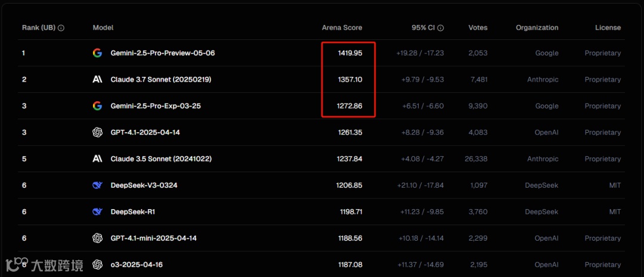The width and height of the screenshot is (644, 277).
Task: Click the Anthropic logo beside Claude 3.7 Sonnet
Action: 97,80
